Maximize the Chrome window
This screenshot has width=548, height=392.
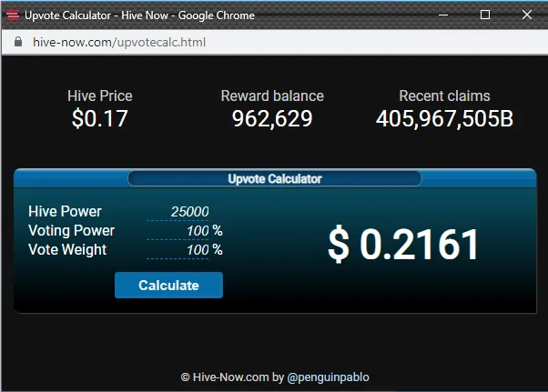(x=485, y=15)
